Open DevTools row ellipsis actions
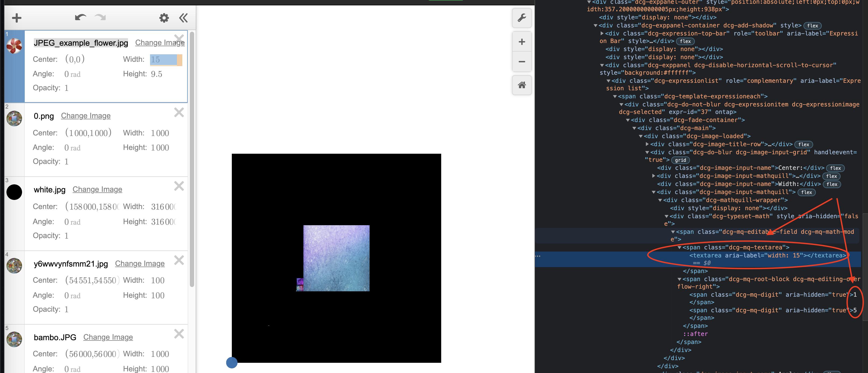The image size is (868, 373). 538,256
